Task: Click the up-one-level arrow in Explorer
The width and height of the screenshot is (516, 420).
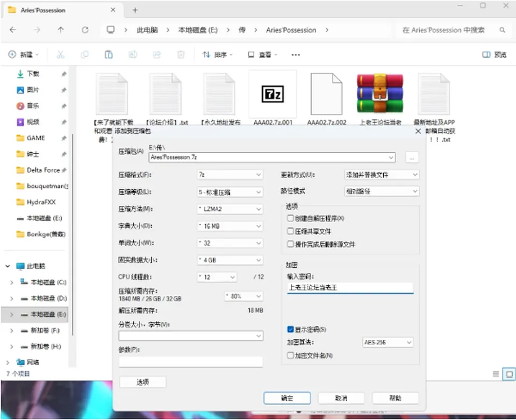Action: [x=61, y=30]
